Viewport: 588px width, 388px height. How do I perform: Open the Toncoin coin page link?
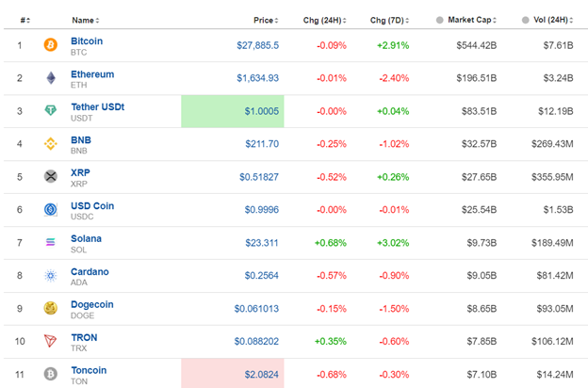[89, 370]
